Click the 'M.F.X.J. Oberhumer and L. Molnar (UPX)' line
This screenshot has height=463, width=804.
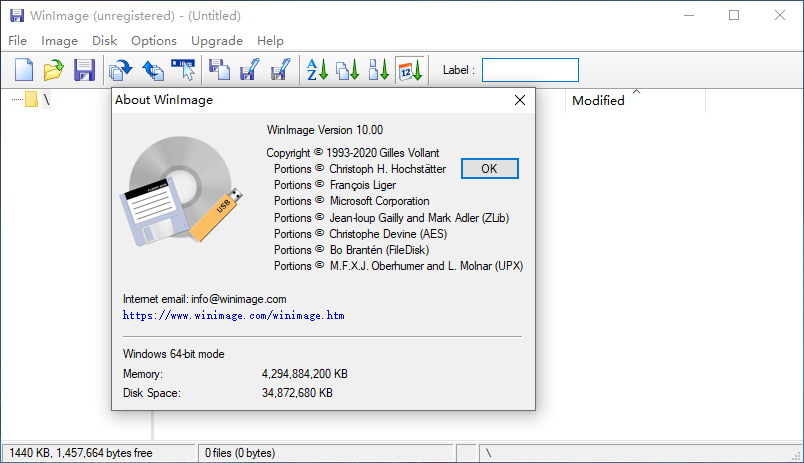pyautogui.click(x=398, y=266)
